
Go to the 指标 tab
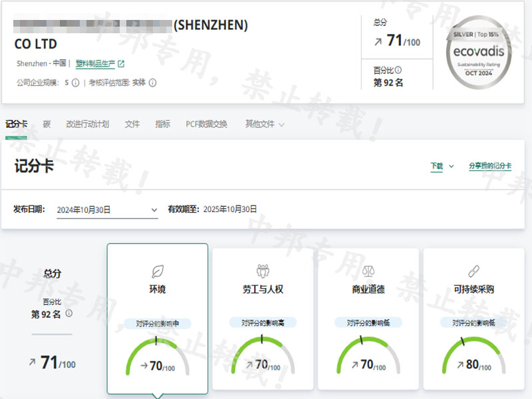pyautogui.click(x=162, y=124)
